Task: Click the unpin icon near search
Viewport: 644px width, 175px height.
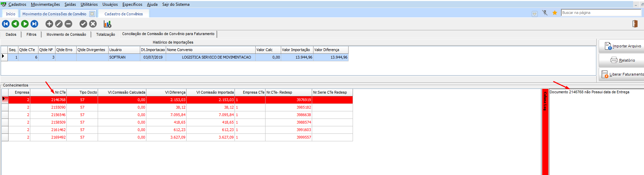Action: 545,13
